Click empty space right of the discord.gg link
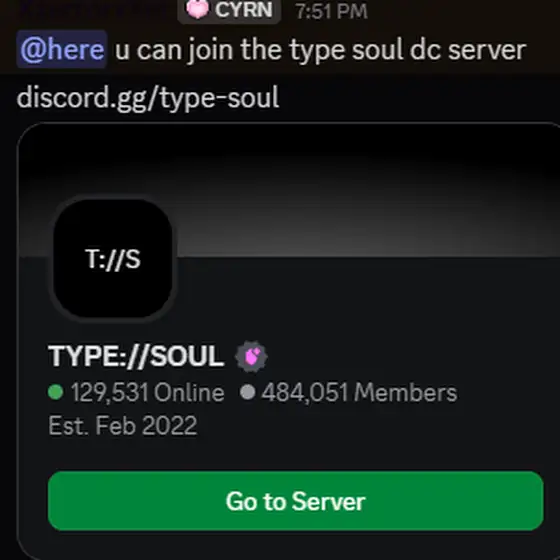The height and width of the screenshot is (560, 560). click(418, 97)
